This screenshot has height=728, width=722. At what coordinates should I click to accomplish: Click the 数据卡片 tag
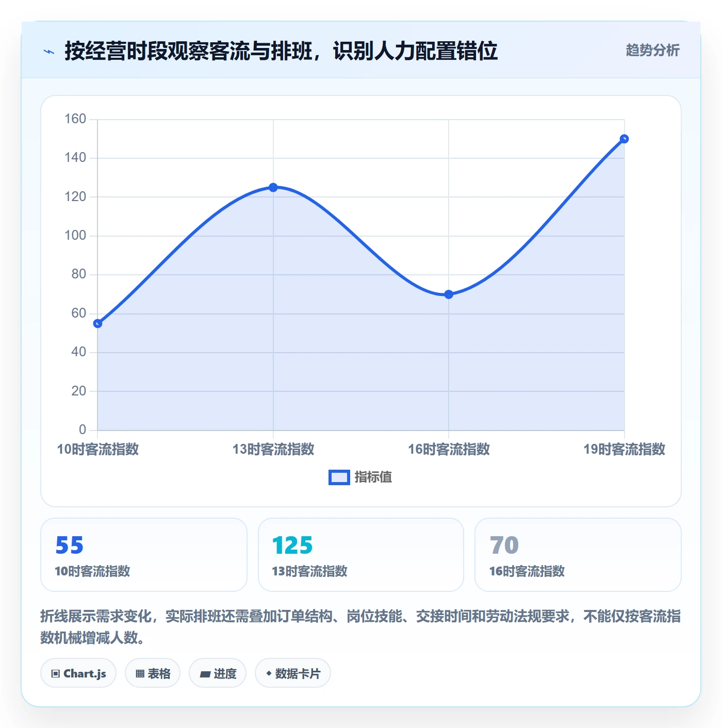tap(293, 673)
